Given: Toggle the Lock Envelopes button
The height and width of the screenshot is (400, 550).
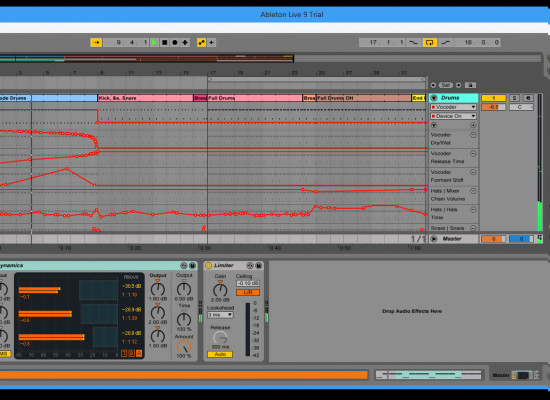Looking at the screenshot, I should (x=470, y=85).
